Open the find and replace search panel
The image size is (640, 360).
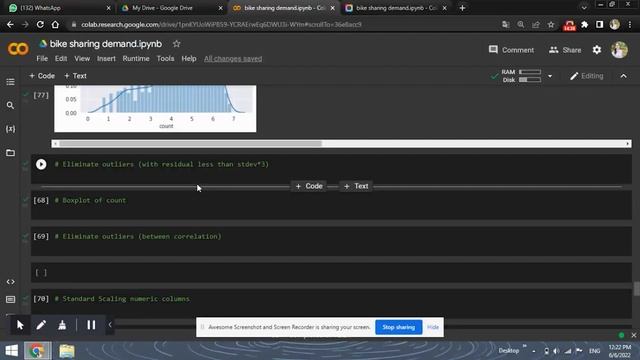[10, 105]
